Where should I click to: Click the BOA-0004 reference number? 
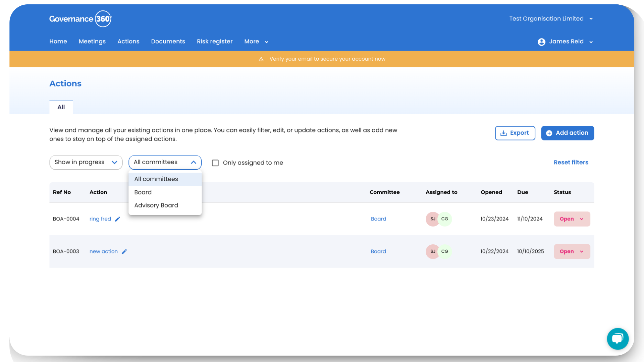click(66, 219)
